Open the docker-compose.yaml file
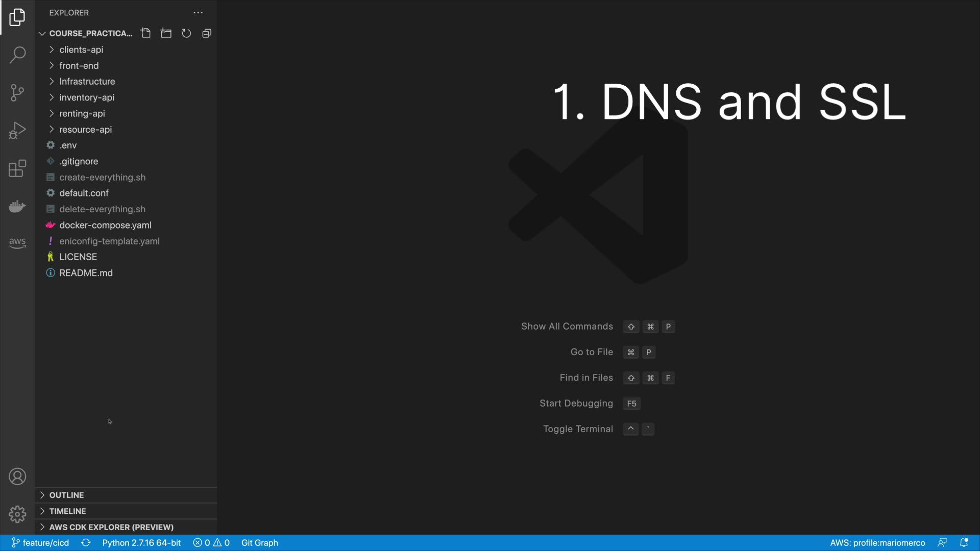Image resolution: width=980 pixels, height=551 pixels. (x=105, y=225)
